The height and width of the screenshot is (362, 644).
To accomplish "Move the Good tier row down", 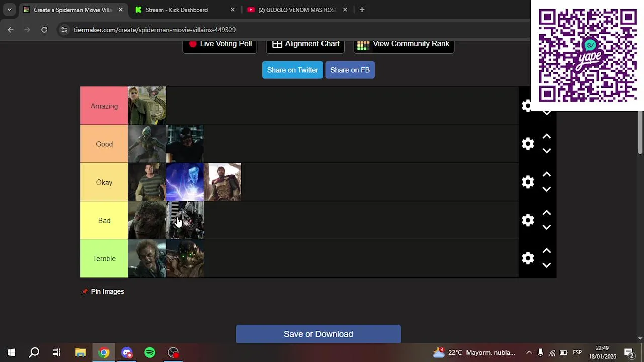I will tap(547, 151).
